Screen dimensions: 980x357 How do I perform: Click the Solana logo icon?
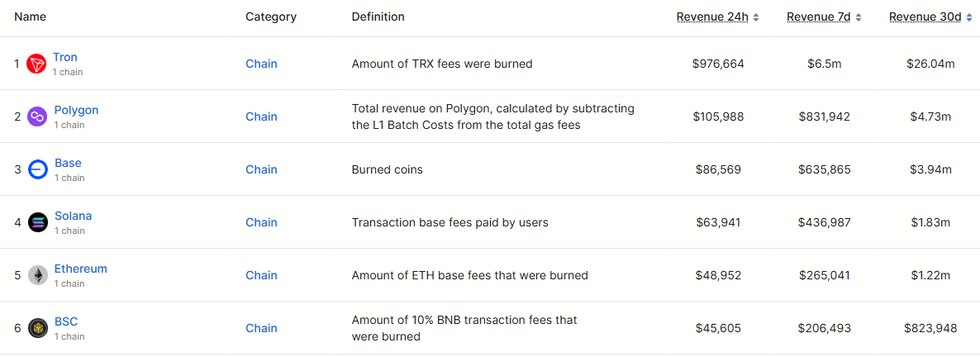click(37, 222)
